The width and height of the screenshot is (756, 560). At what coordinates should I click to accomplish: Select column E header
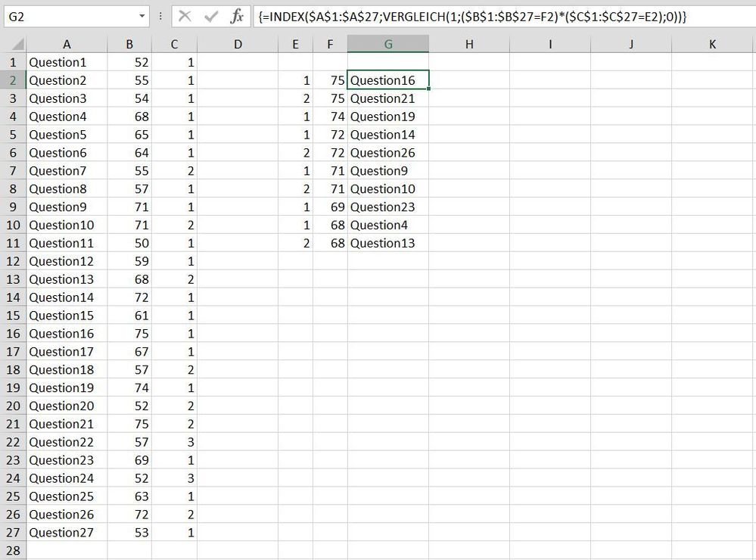[295, 45]
